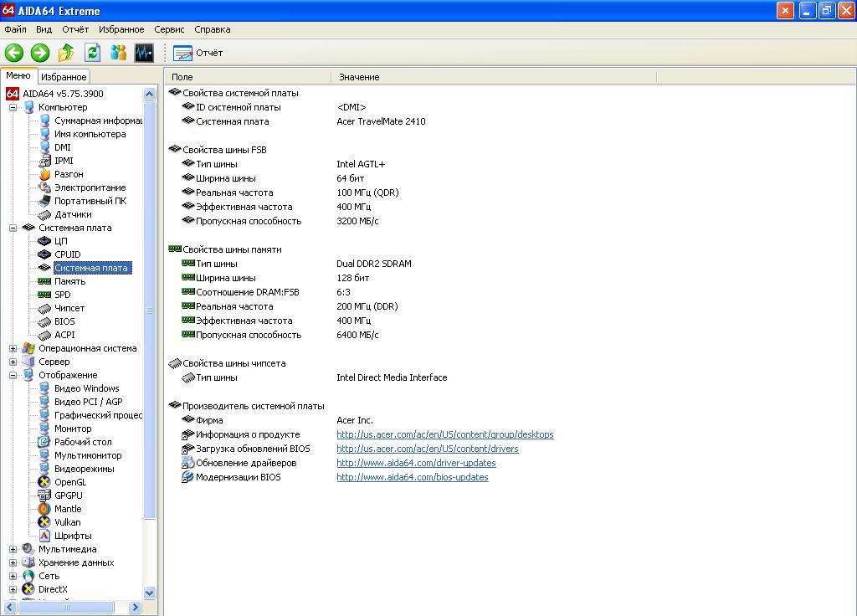Click the Mantle icon in the tree
The height and width of the screenshot is (616, 857).
(44, 509)
